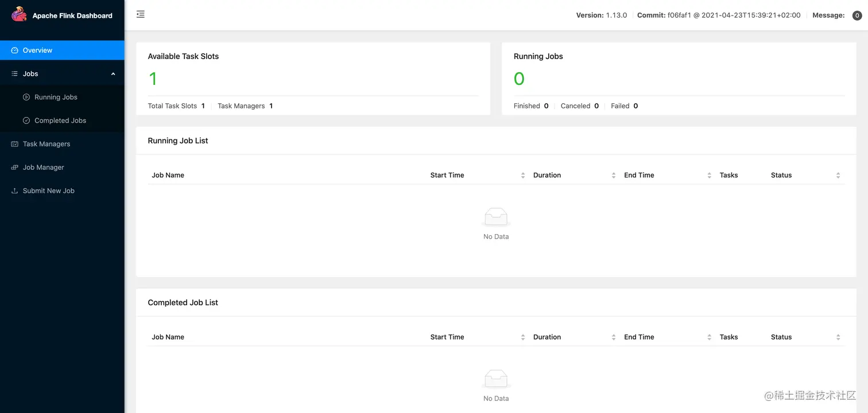The height and width of the screenshot is (413, 868).
Task: Sort Completed Job List by Duration
Action: click(614, 337)
